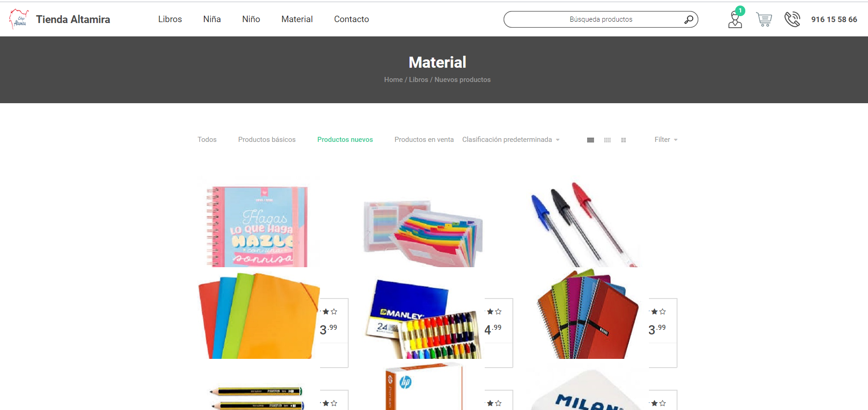Image resolution: width=868 pixels, height=410 pixels.
Task: Select the Productos básicos tab
Action: [267, 140]
